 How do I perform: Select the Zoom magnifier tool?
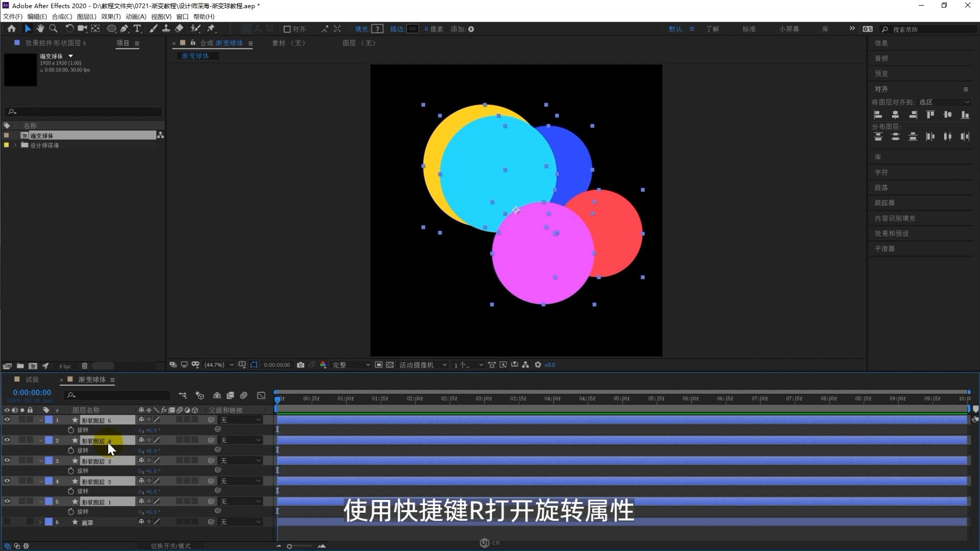coord(53,29)
